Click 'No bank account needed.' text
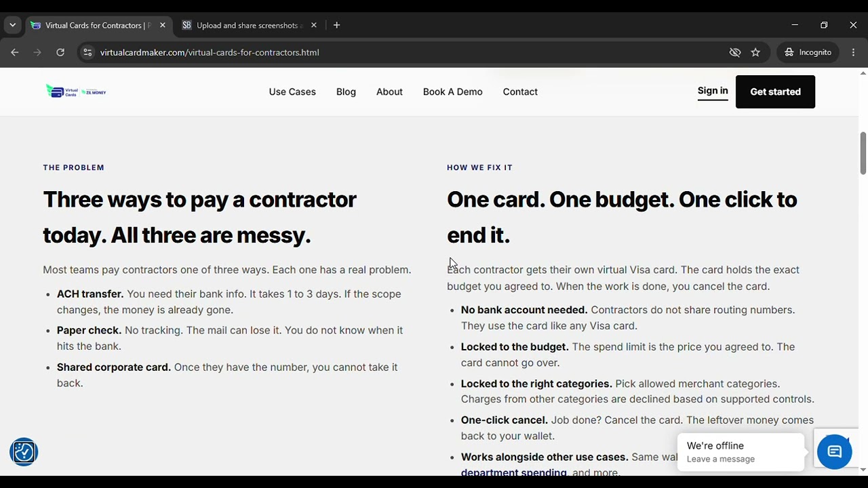Screen dimensions: 868x488 (524, 310)
